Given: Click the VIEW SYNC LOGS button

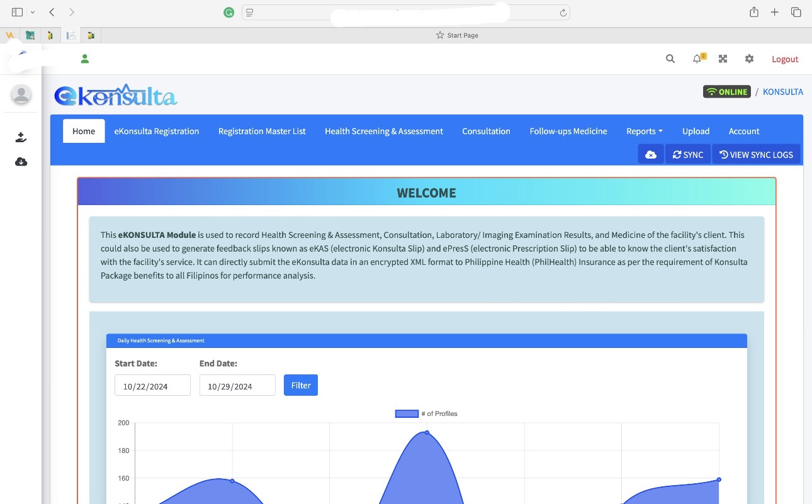Looking at the screenshot, I should [x=756, y=154].
